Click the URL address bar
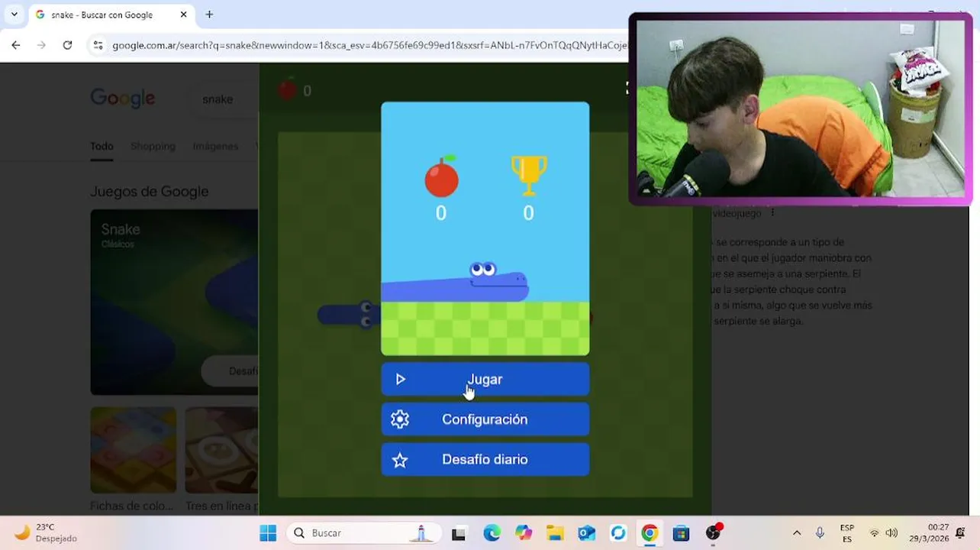The height and width of the screenshot is (550, 980). [x=369, y=45]
